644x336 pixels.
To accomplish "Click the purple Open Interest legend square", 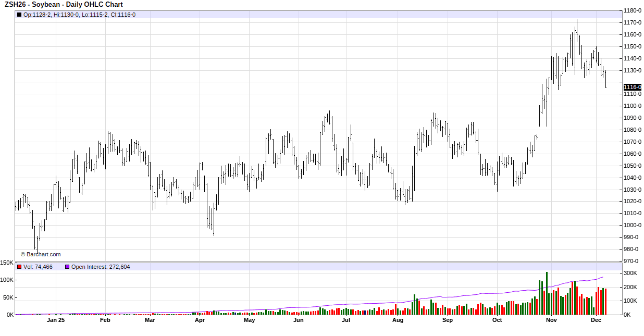I will click(x=67, y=267).
